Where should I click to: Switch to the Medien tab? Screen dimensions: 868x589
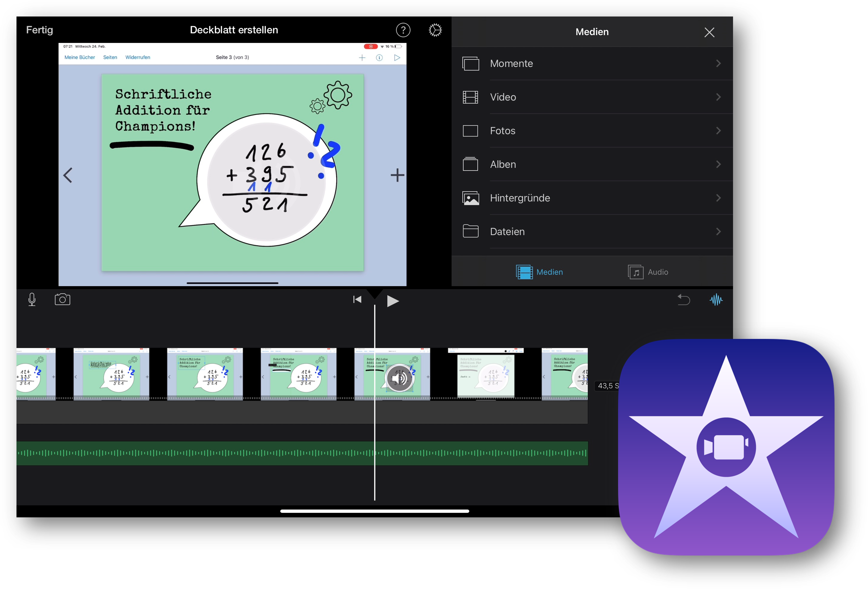coord(539,272)
